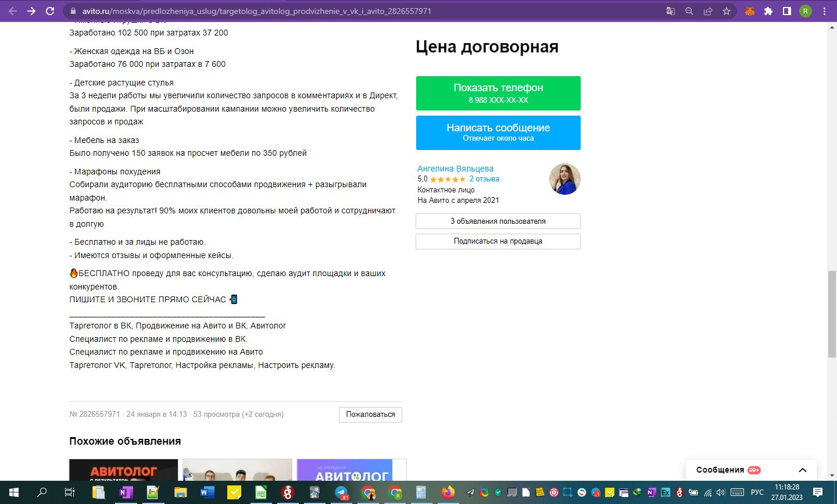Open Telegram from the taskbar

point(341,492)
